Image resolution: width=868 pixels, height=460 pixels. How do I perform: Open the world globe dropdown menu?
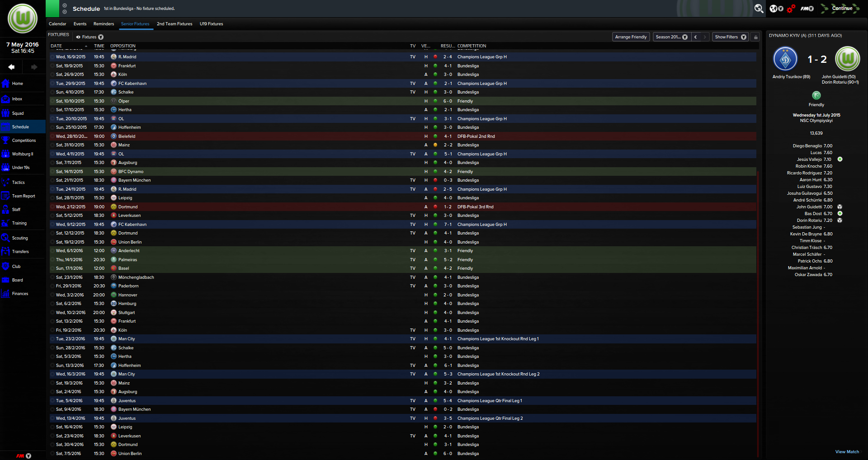click(776, 8)
